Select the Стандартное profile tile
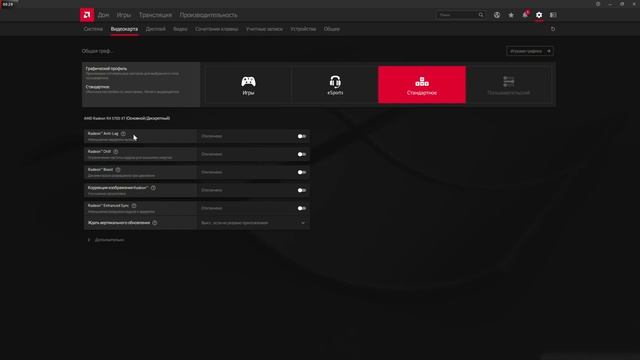640x360 pixels. coord(422,84)
